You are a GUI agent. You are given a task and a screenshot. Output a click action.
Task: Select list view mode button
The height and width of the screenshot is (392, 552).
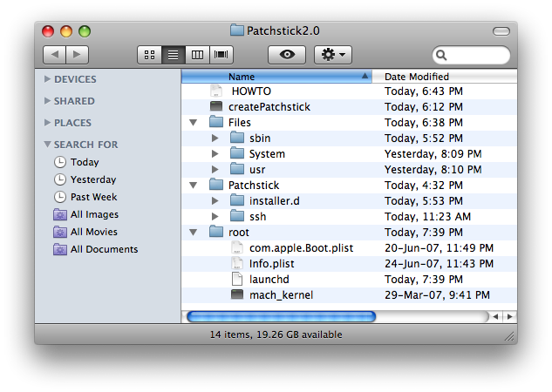pos(173,55)
